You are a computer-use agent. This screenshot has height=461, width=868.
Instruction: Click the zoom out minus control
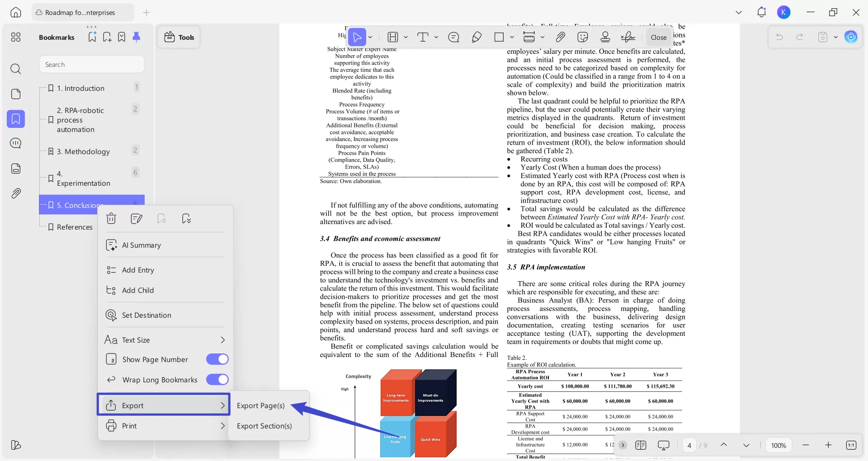point(807,445)
